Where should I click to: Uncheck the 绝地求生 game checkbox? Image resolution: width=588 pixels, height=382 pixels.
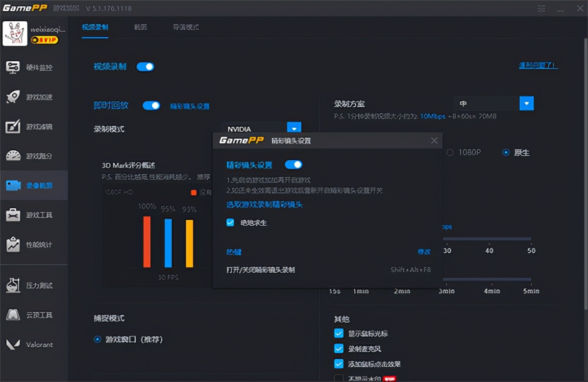(231, 222)
